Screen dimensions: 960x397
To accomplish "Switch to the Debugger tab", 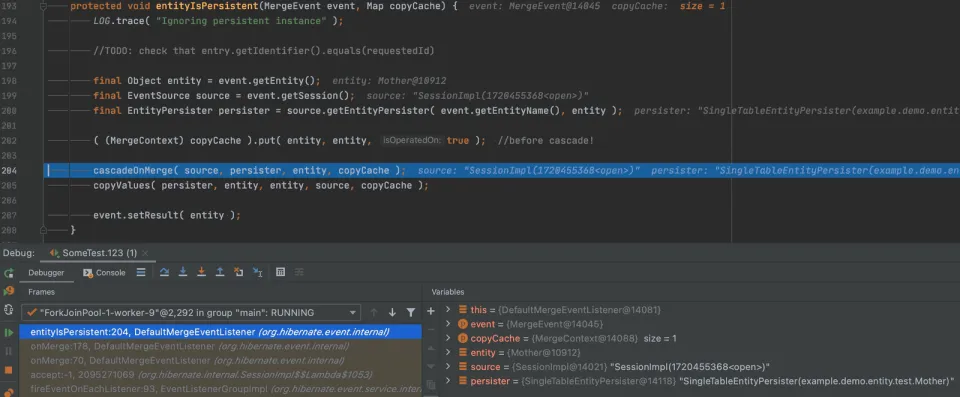I will tap(46, 273).
